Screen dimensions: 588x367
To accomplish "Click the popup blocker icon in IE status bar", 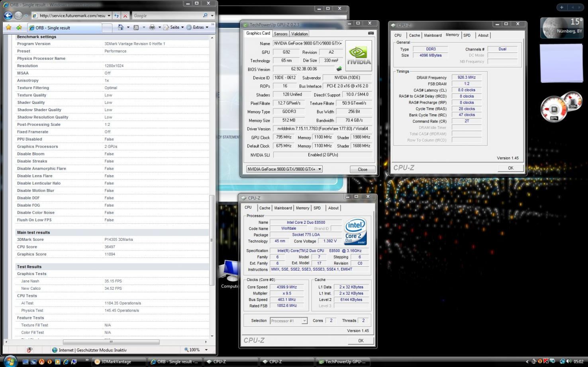I will 29,350.
